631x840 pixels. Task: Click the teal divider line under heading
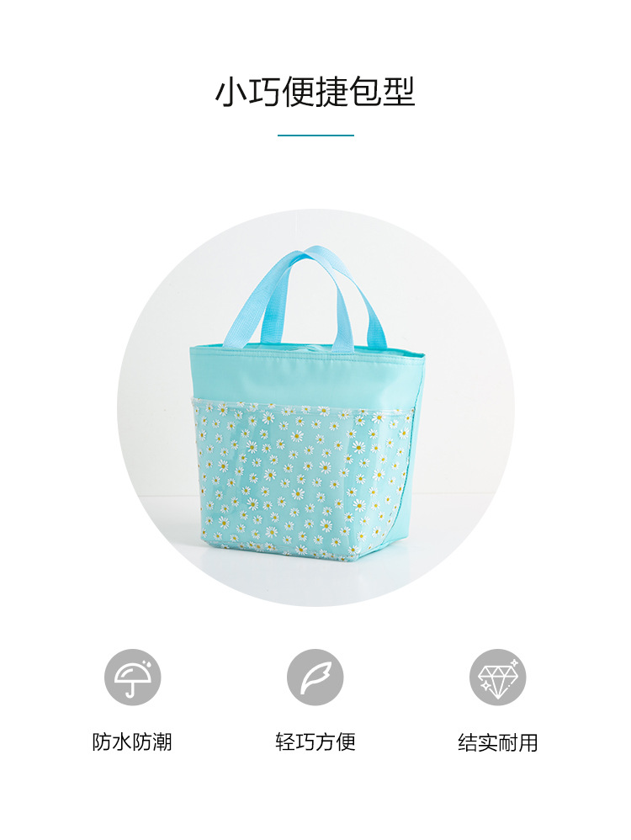[x=315, y=135]
